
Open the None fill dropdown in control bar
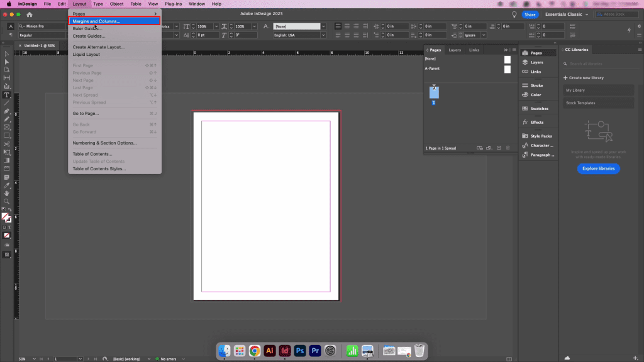[x=322, y=26]
